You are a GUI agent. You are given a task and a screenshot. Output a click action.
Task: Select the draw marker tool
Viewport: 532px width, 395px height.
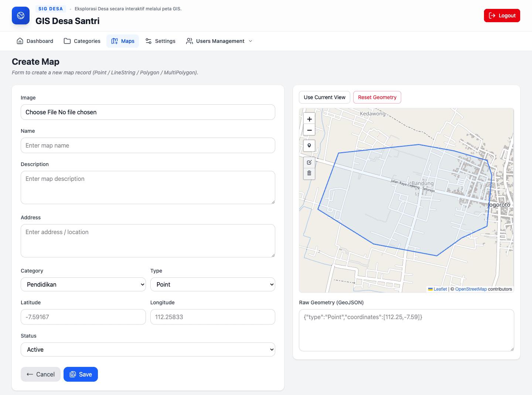[x=309, y=146]
